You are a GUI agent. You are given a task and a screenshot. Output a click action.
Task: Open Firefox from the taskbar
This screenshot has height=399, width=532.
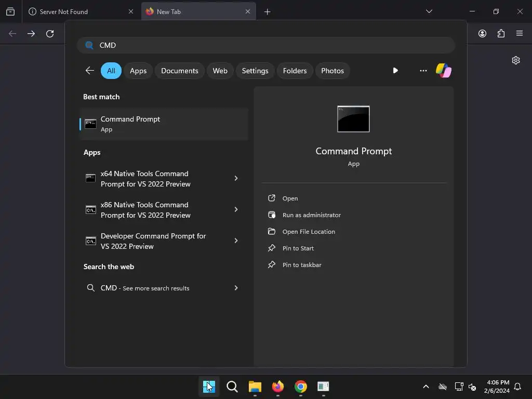coord(277,387)
